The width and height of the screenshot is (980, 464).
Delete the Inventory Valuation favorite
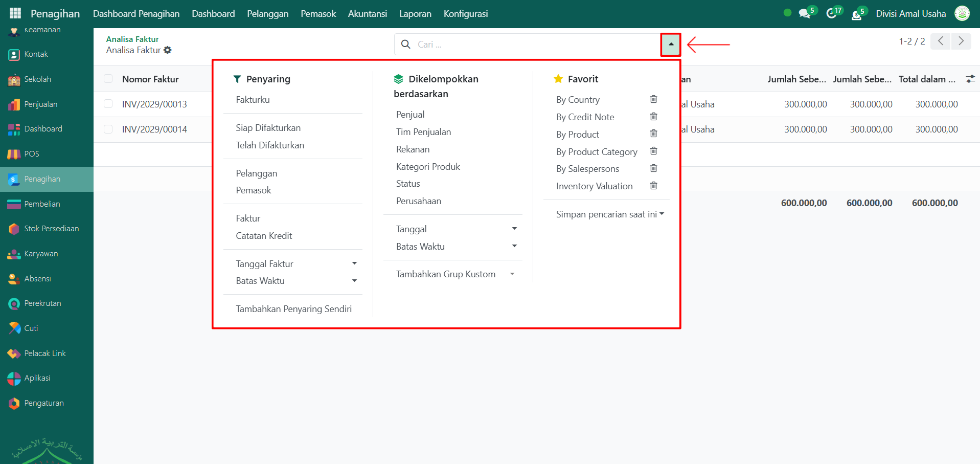653,186
